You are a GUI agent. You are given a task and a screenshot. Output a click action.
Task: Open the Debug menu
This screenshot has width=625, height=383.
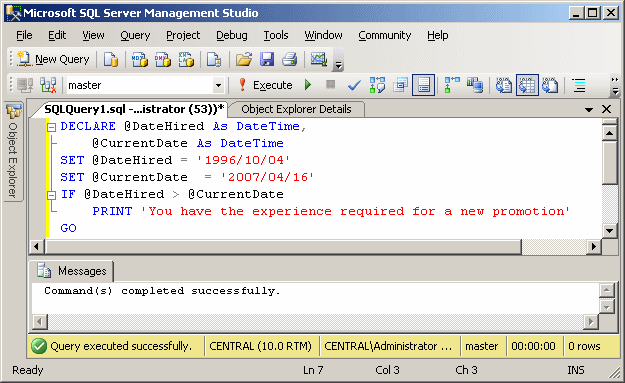232,35
